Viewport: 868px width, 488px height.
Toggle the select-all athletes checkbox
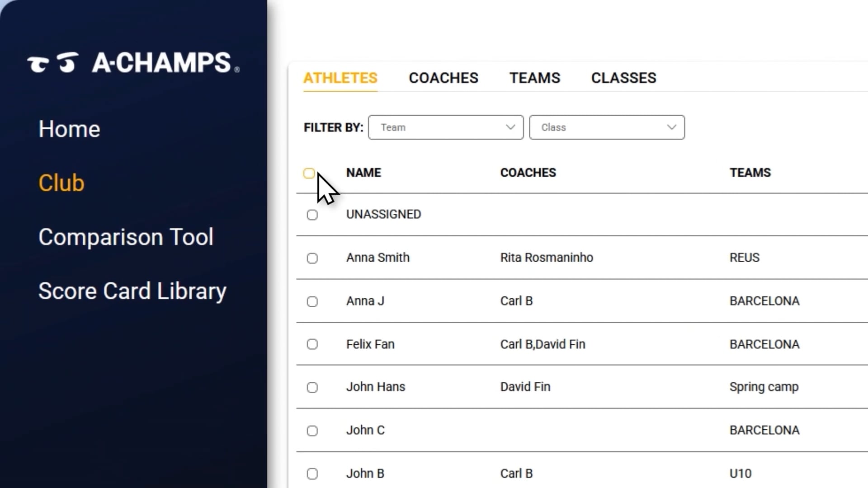(x=309, y=174)
